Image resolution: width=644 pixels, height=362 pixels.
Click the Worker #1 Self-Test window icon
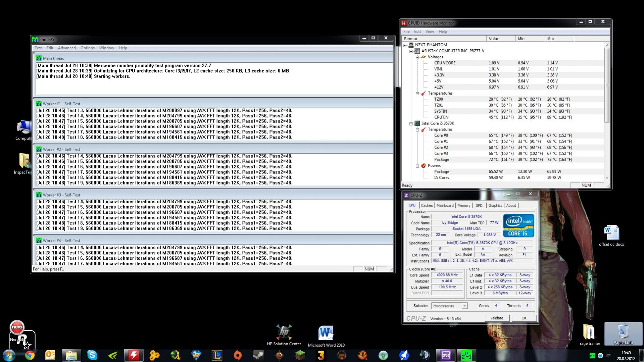tap(39, 104)
